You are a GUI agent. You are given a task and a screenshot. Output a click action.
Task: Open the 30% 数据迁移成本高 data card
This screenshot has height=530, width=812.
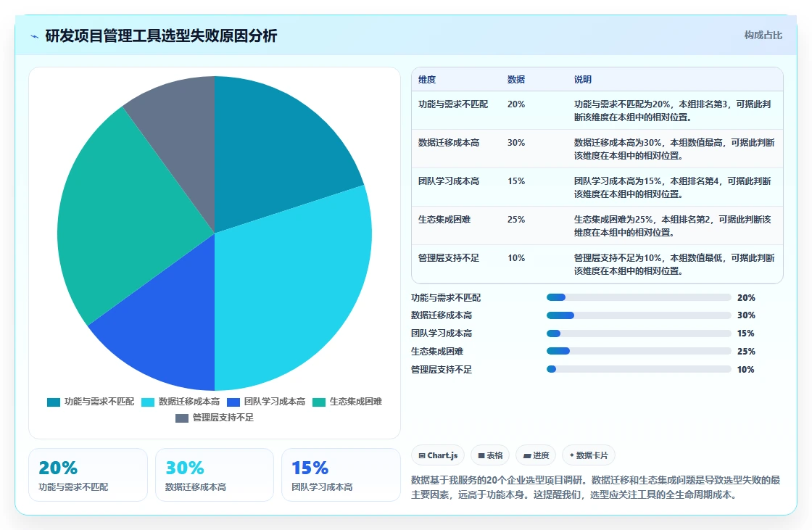point(215,475)
